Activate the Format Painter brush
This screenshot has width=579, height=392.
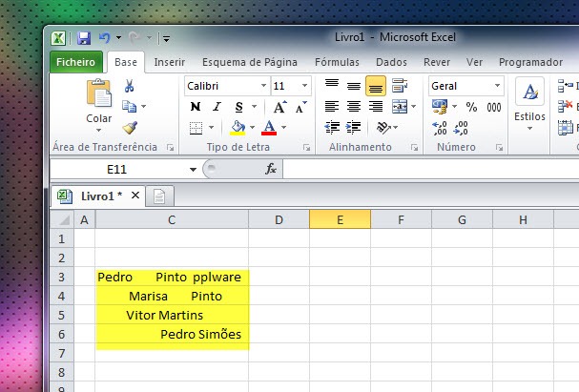pos(130,128)
